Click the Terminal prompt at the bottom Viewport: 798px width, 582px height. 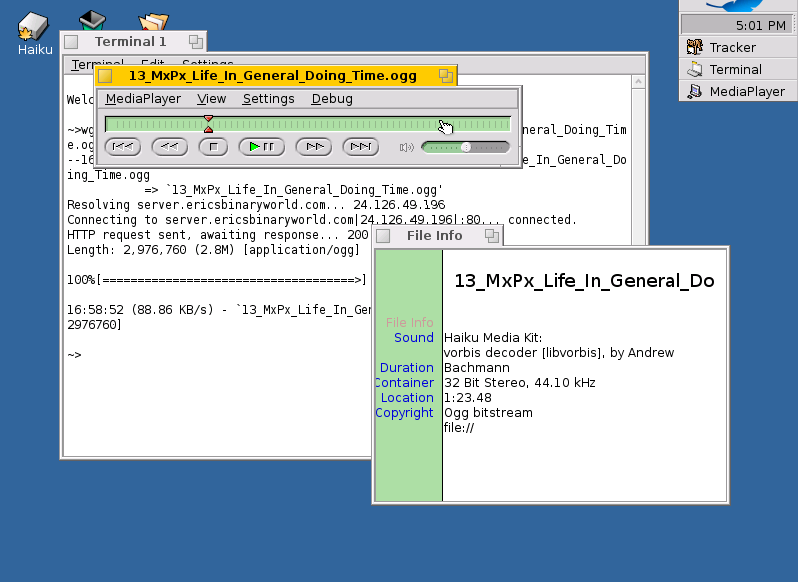click(74, 355)
